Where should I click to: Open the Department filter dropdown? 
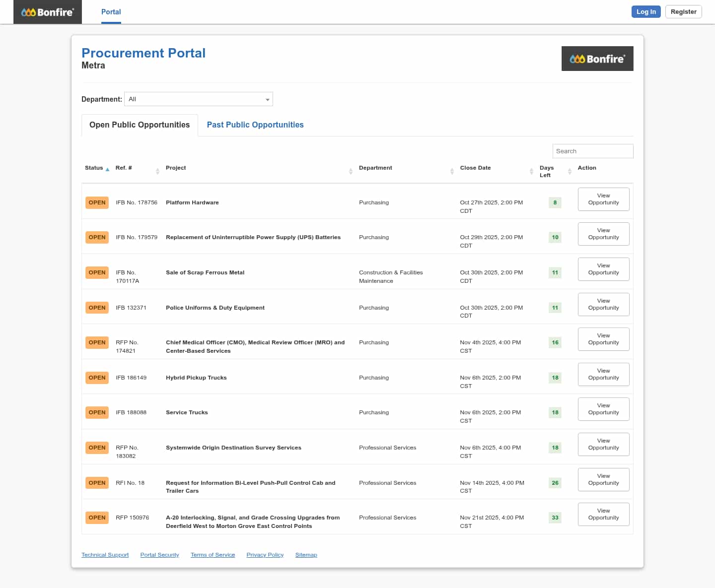click(x=198, y=99)
